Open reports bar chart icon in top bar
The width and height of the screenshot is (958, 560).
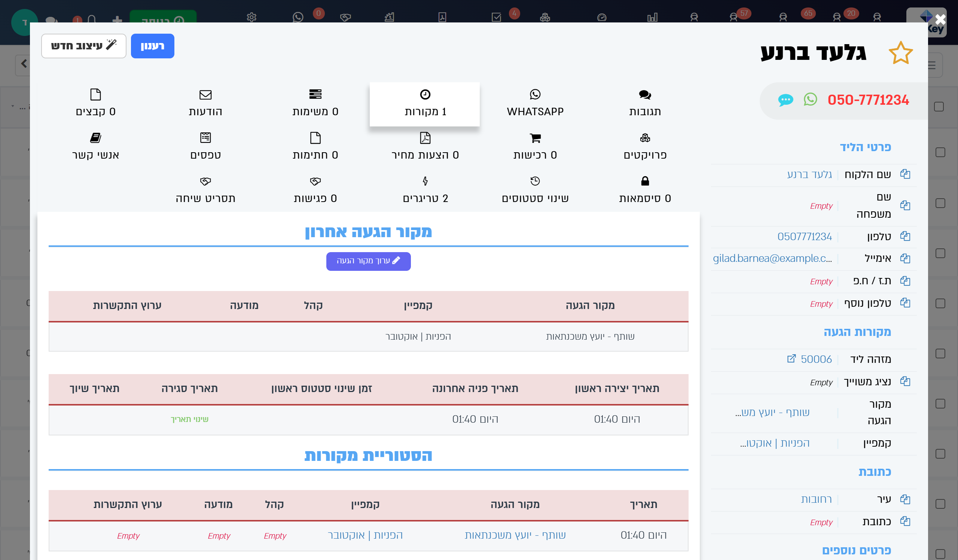coord(652,17)
